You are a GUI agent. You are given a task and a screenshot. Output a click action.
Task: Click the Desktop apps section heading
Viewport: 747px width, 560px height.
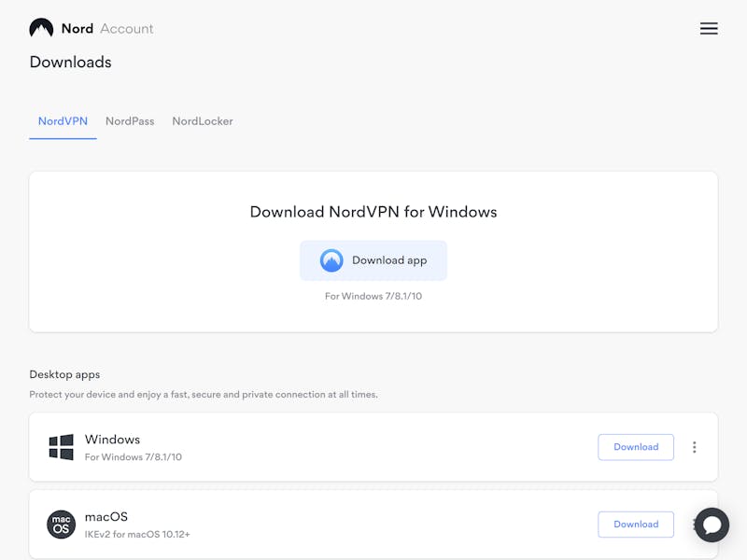click(64, 374)
